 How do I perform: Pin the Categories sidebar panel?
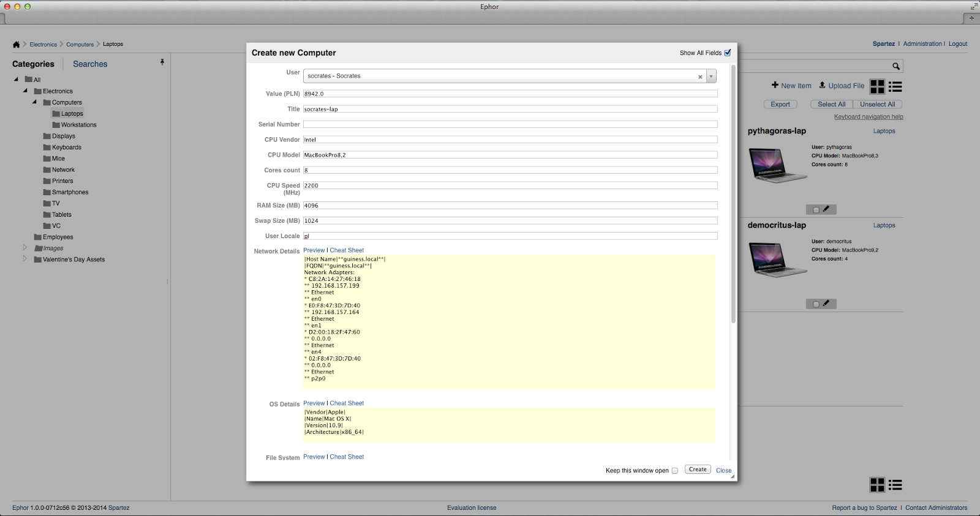162,62
